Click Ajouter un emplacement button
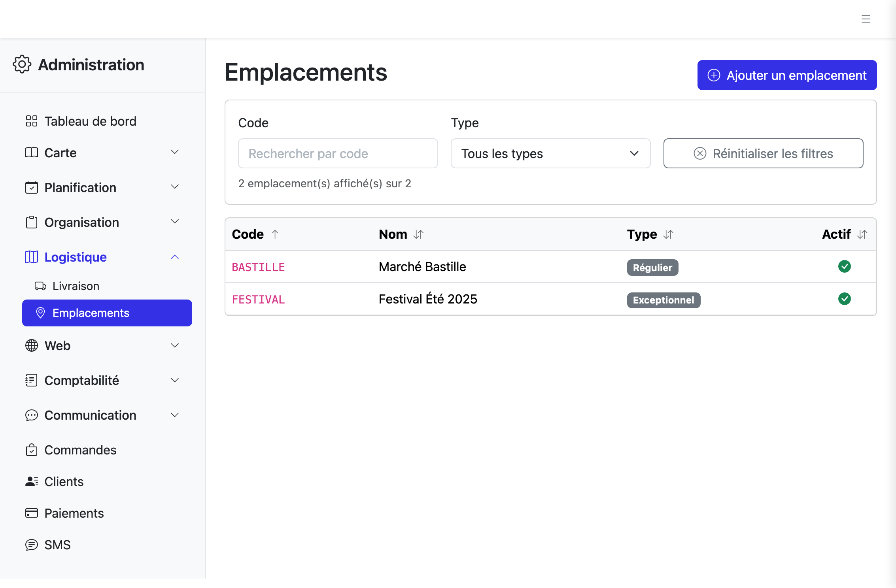The height and width of the screenshot is (588, 896). [787, 75]
